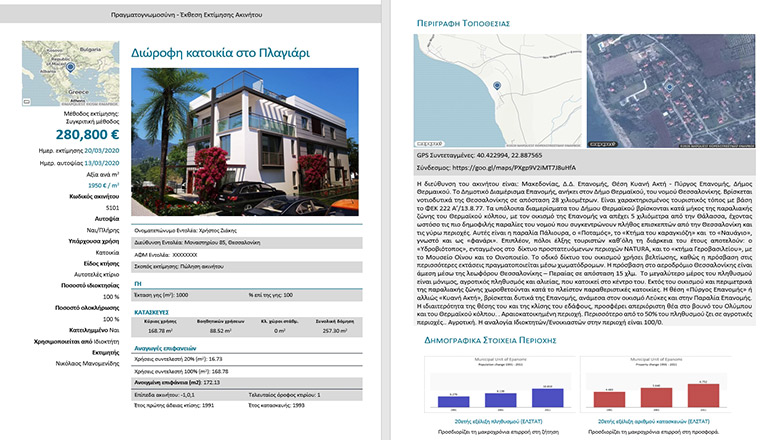The image size is (770, 440).
Task: Click the 'Αυτοτελές κτίριο' value
Action: click(x=97, y=275)
